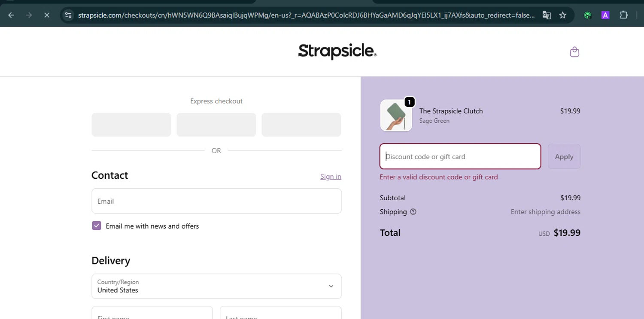Click the Last name field
This screenshot has height=319, width=644.
tap(280, 313)
